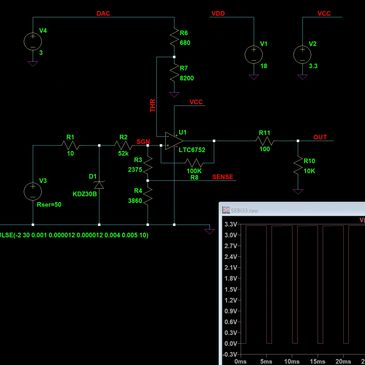
Task: Click the PULSE source definition text
Action: click(x=74, y=235)
